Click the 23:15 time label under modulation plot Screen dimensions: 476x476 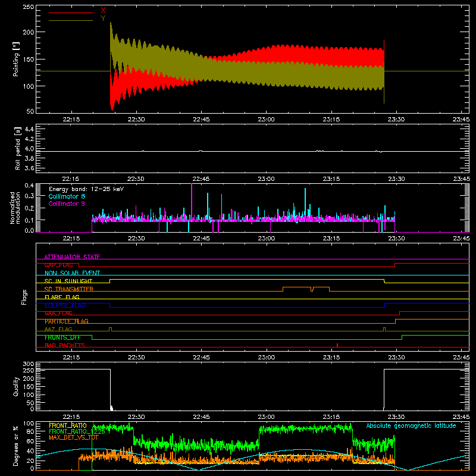331,239
